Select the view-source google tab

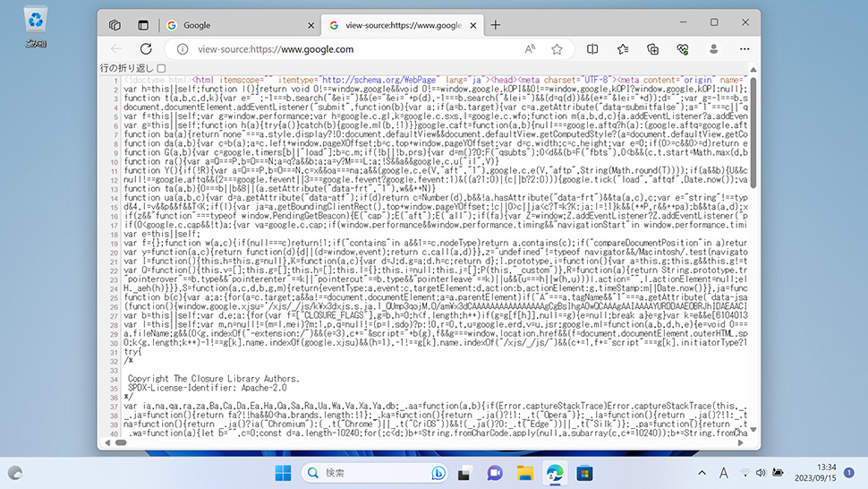click(403, 25)
